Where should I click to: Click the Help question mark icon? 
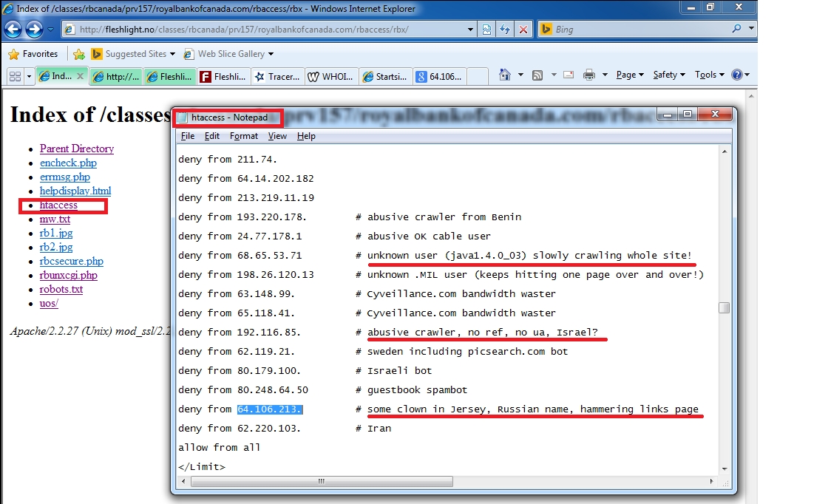[x=737, y=75]
